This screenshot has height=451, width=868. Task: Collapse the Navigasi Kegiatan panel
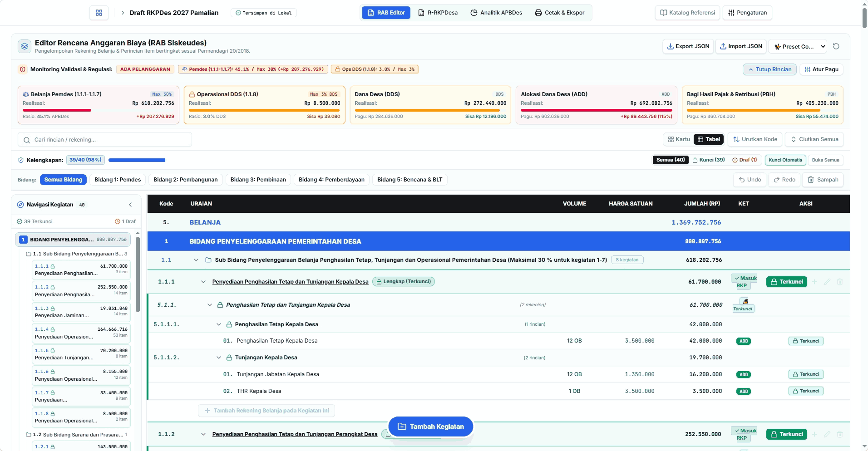coord(130,205)
